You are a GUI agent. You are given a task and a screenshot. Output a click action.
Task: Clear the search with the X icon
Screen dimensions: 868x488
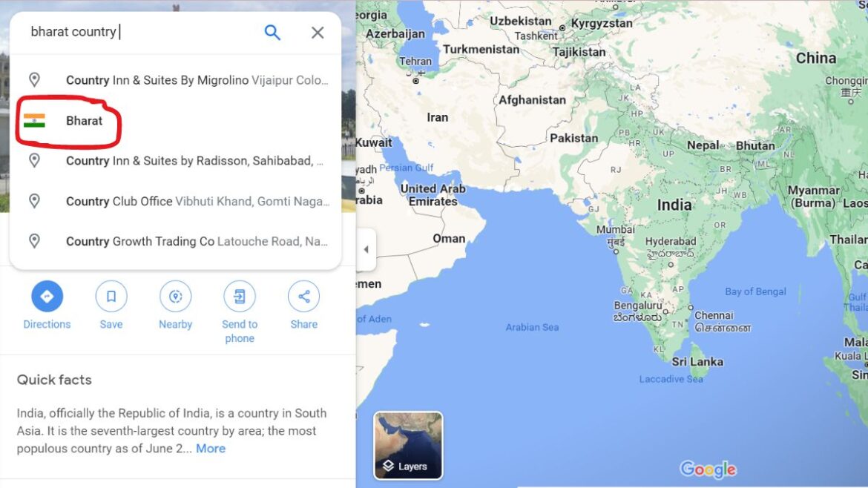click(318, 32)
